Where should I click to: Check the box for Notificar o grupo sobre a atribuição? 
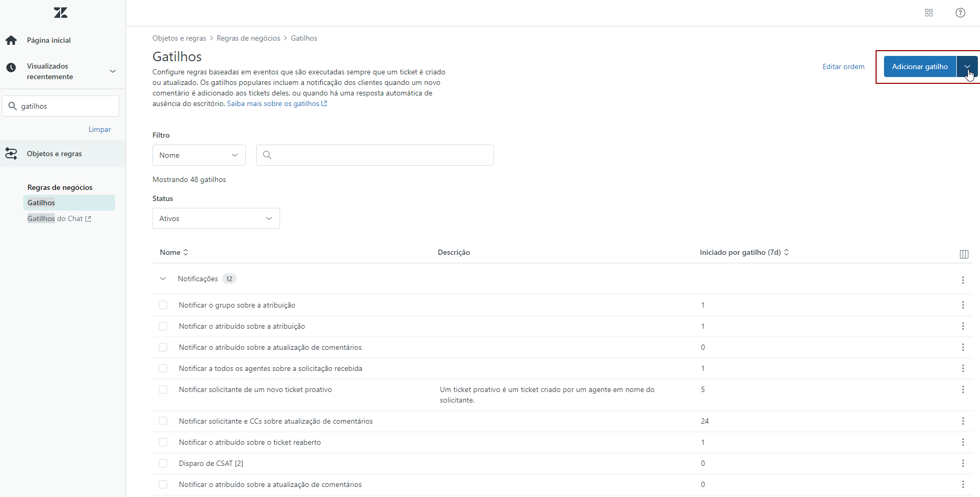163,305
